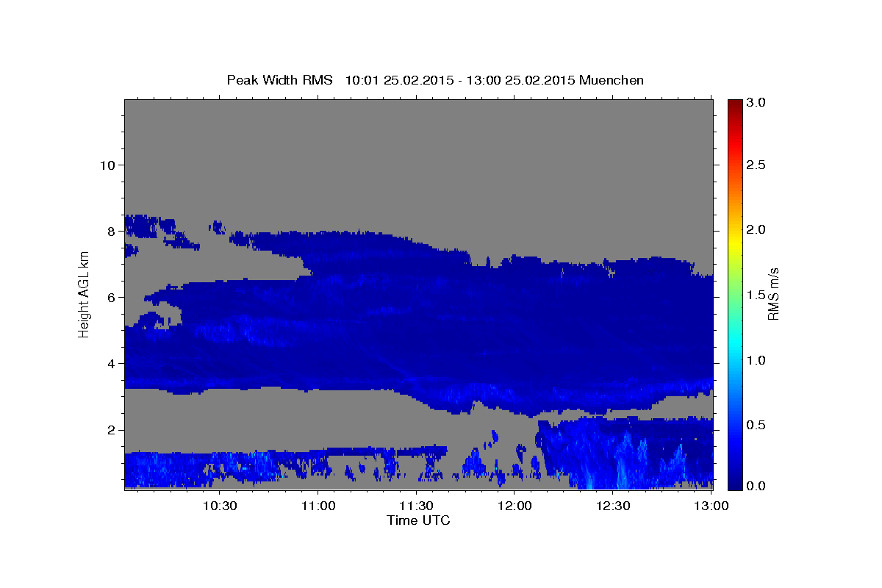Click the 11:30 time tick label
882x588 pixels.
tap(416, 506)
